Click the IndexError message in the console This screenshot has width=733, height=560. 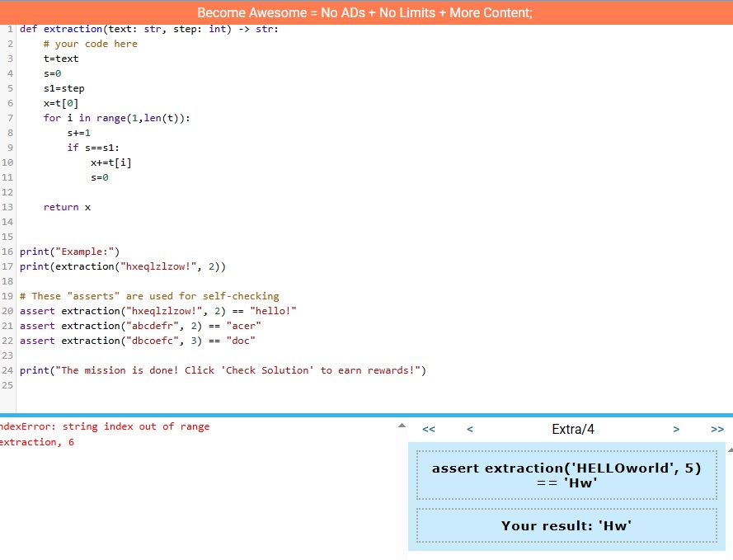[x=104, y=426]
